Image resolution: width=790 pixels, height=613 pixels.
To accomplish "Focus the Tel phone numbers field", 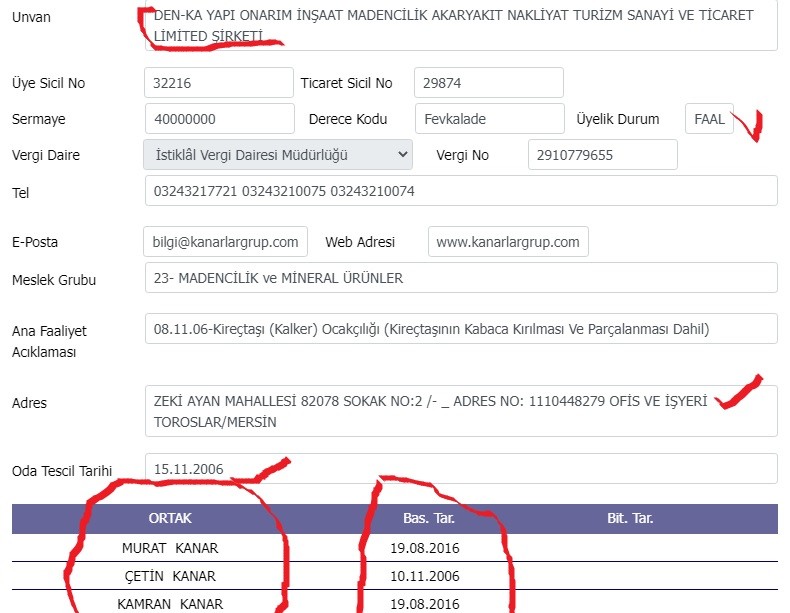I will [x=461, y=191].
